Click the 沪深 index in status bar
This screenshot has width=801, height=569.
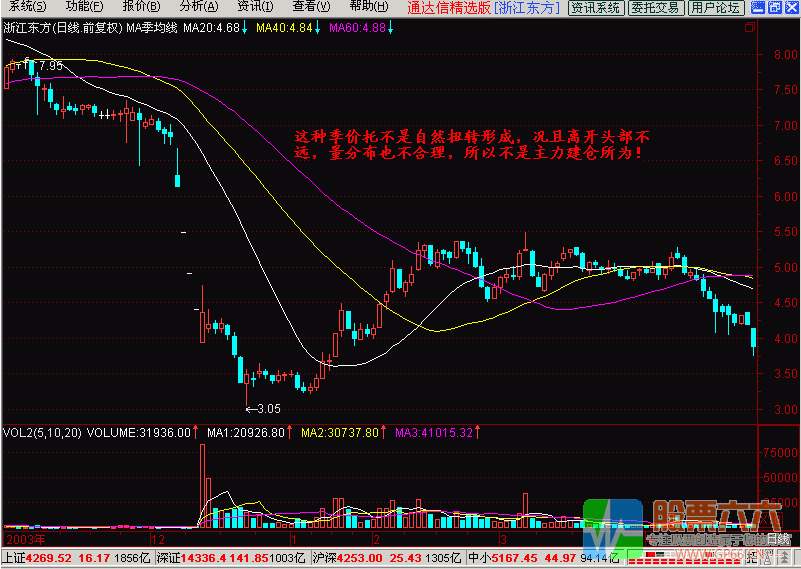tap(327, 558)
